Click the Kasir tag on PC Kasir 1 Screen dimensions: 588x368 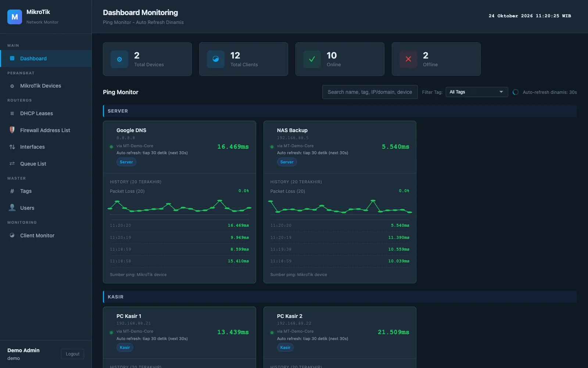(x=125, y=347)
